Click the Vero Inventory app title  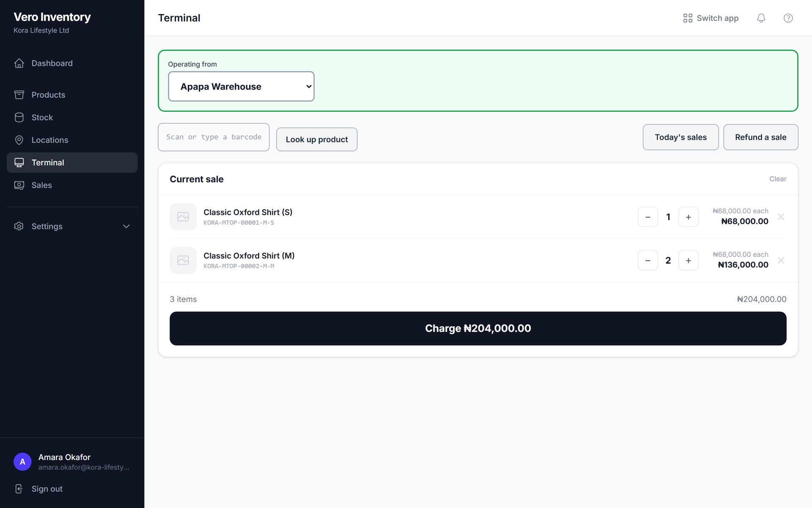[x=52, y=17]
